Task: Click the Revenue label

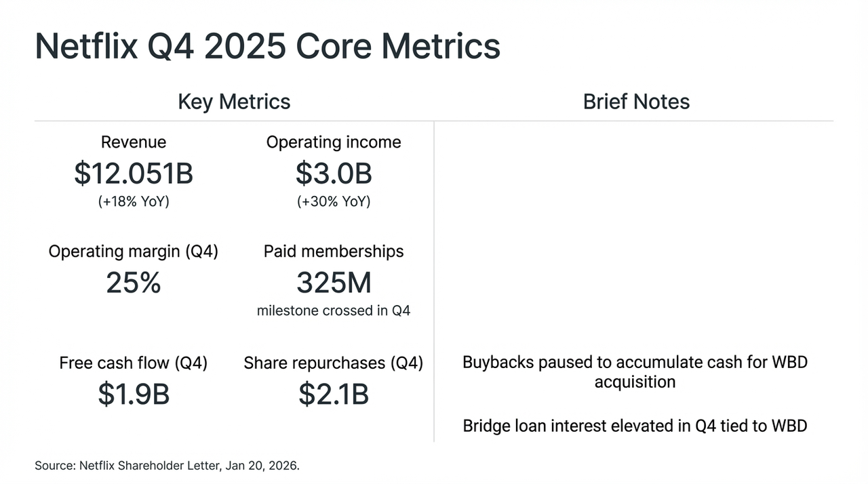Action: click(134, 142)
